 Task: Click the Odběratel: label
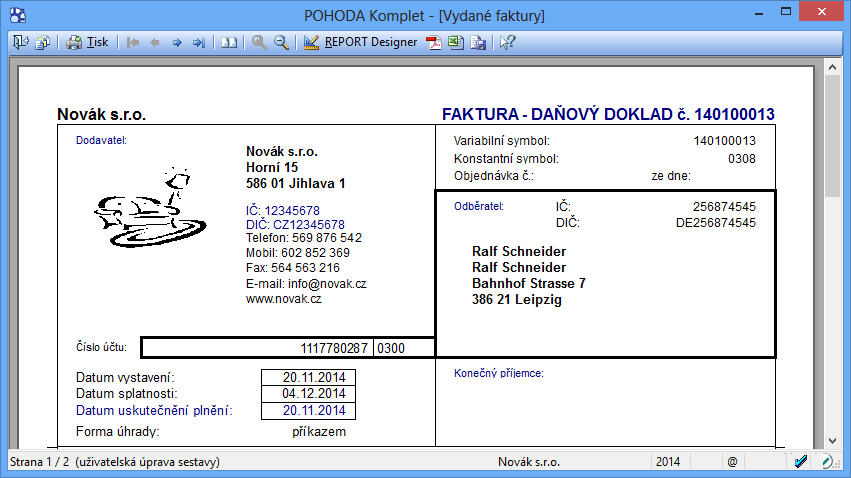(x=479, y=206)
